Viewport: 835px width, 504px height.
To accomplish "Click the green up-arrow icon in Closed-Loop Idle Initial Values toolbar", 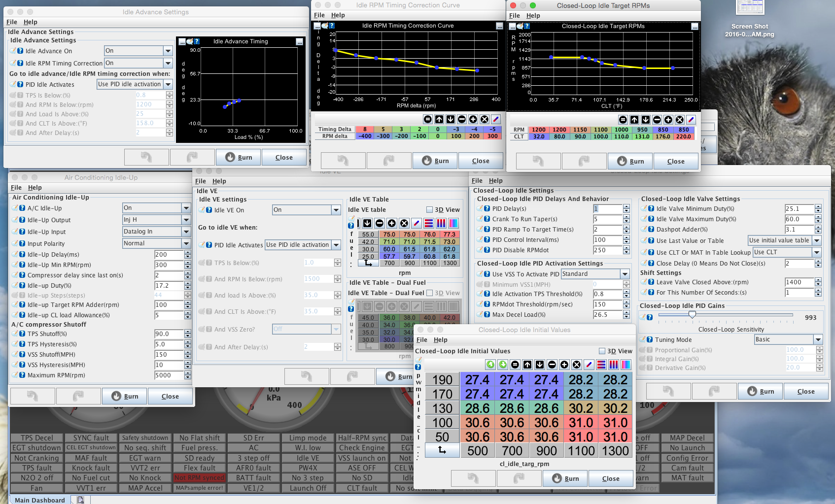I will (490, 365).
